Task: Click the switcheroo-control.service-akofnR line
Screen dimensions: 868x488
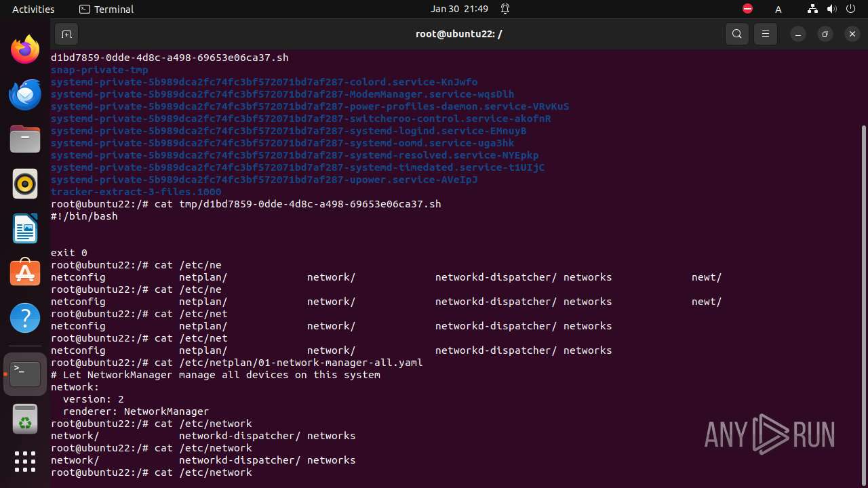Action: click(x=301, y=119)
